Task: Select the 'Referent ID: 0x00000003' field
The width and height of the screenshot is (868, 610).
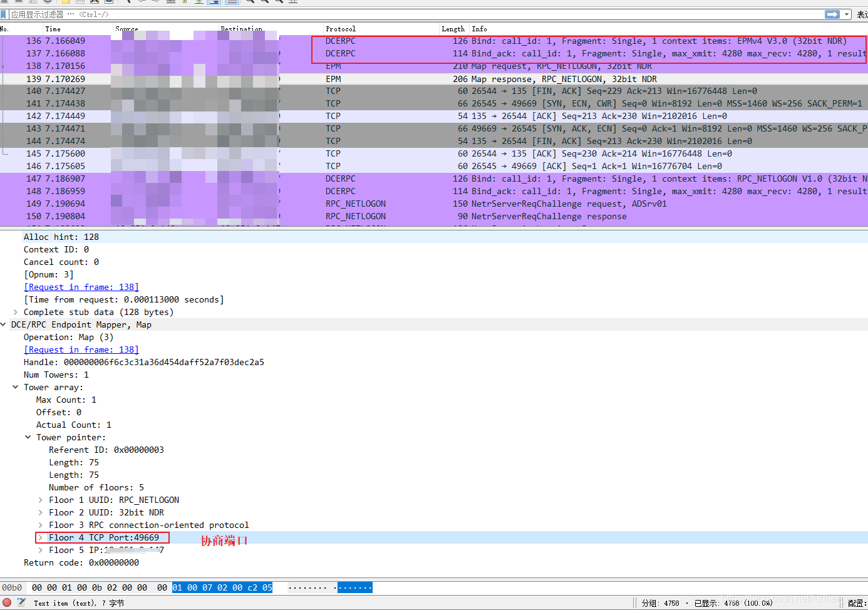Action: tap(106, 450)
